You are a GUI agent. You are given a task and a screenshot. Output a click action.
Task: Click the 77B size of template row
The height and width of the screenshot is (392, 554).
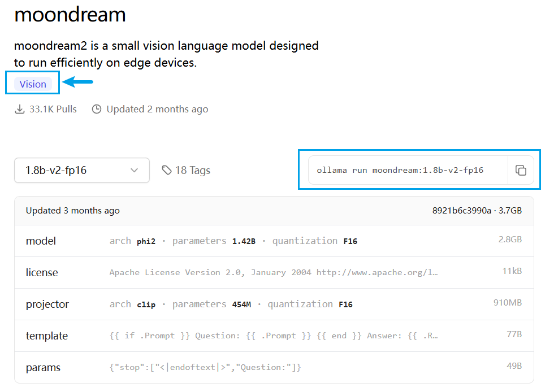pos(514,334)
